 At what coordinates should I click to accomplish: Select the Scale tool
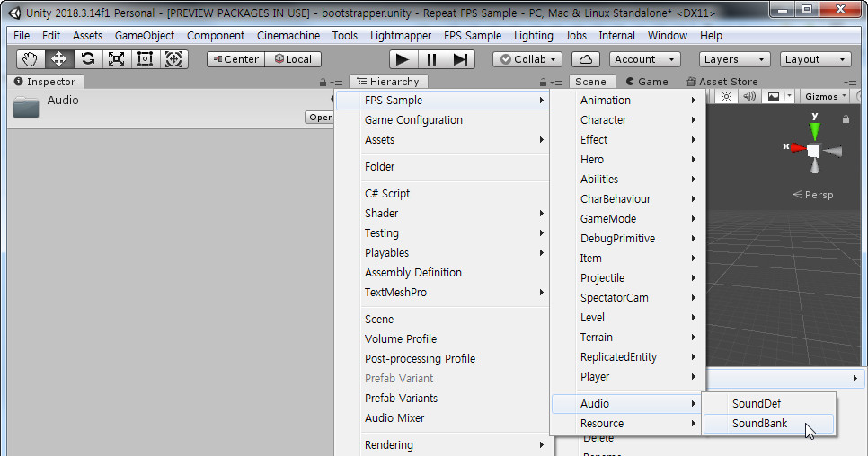coord(116,59)
